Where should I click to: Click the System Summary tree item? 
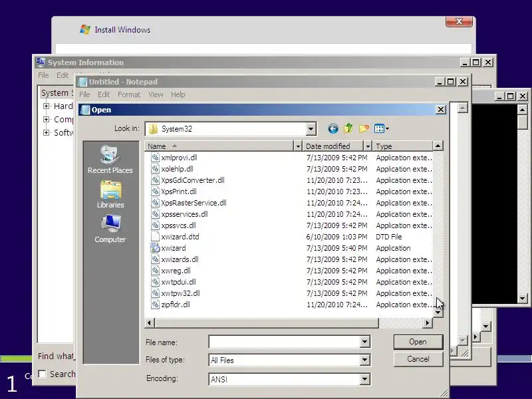point(57,92)
